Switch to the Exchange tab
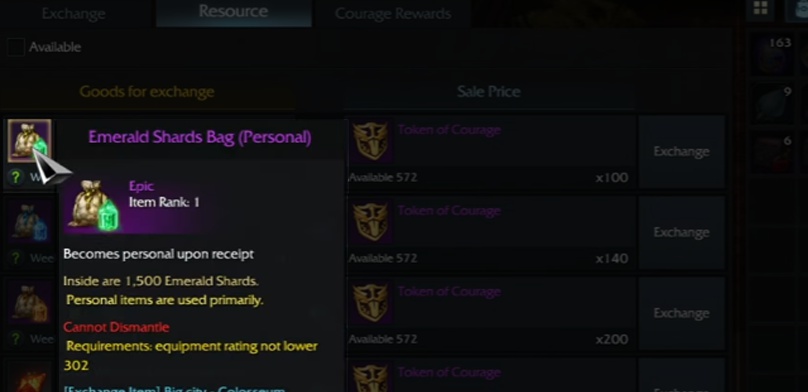The height and width of the screenshot is (392, 808). pos(73,13)
